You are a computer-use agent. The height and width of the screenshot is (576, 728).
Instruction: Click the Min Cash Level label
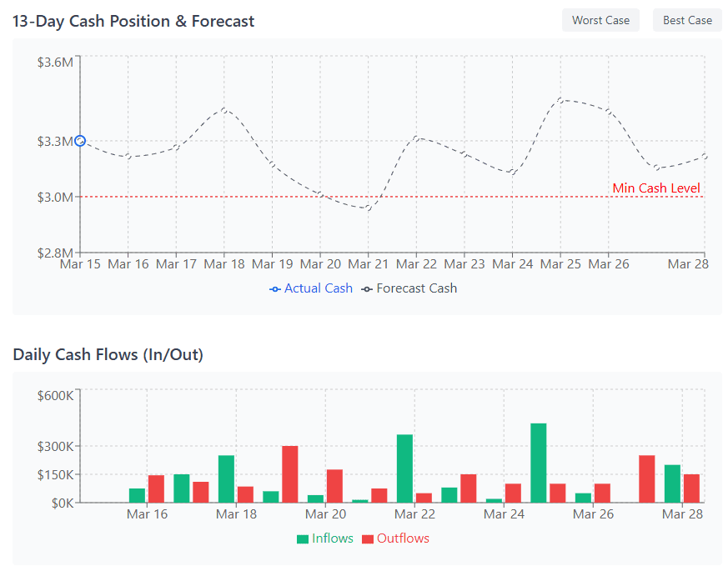point(656,188)
